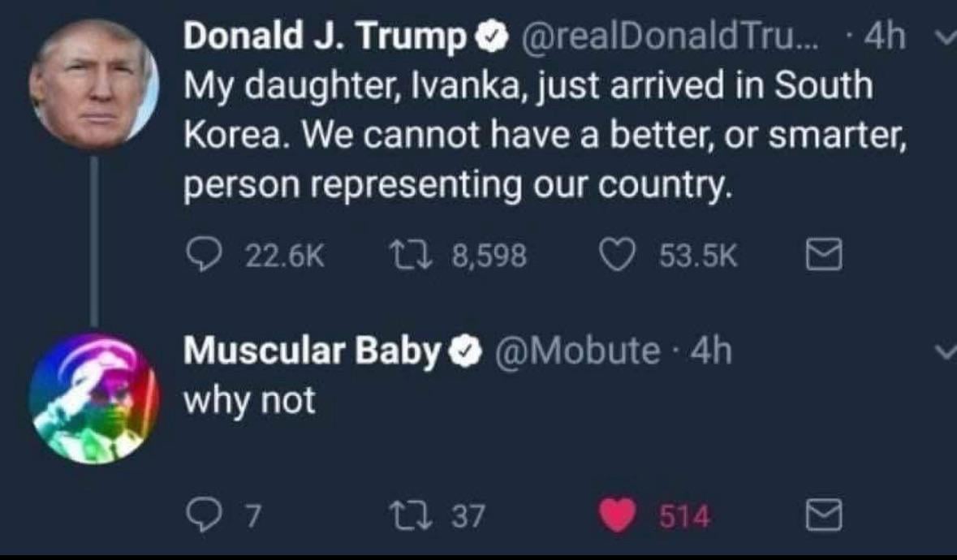Like the tweet with 53.5K likes
Screen dimensions: 957x560
pyautogui.click(x=617, y=256)
